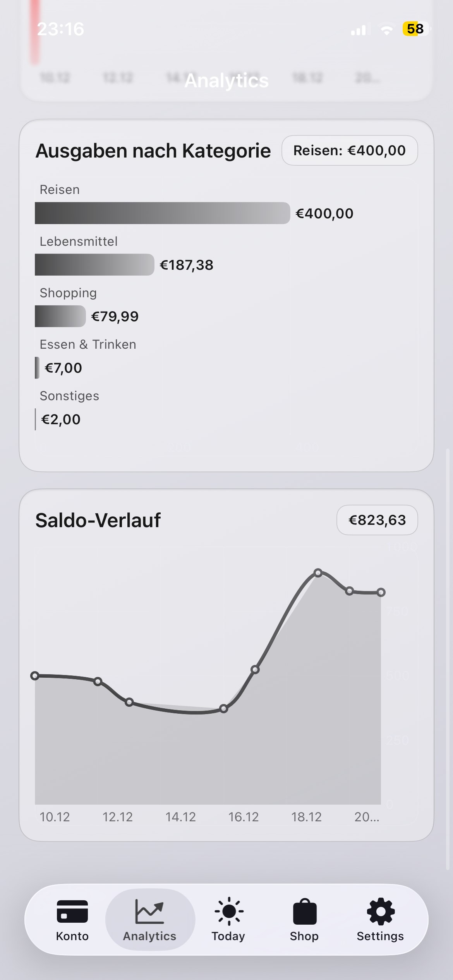The height and width of the screenshot is (980, 453).
Task: Switch to the Settings tab label
Action: pyautogui.click(x=380, y=936)
